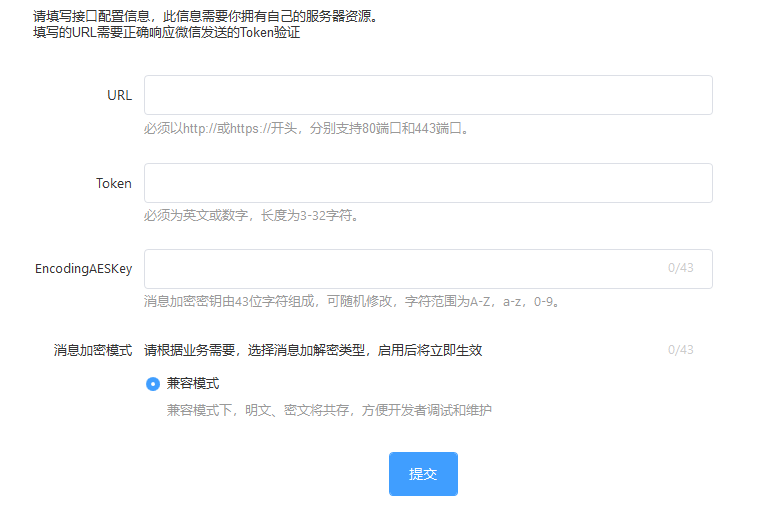The image size is (767, 507).
Task: Click the 请填写接口配置信息 instruction line
Action: tap(206, 17)
